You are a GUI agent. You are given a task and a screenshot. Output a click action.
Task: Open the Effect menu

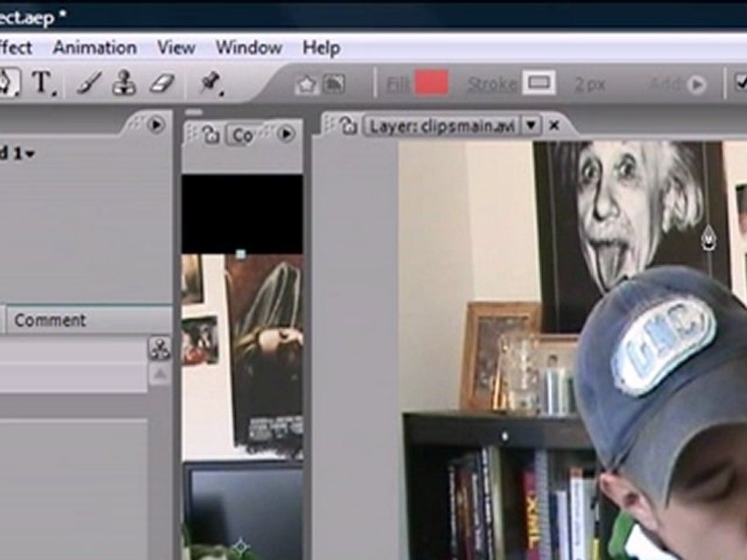(x=16, y=47)
